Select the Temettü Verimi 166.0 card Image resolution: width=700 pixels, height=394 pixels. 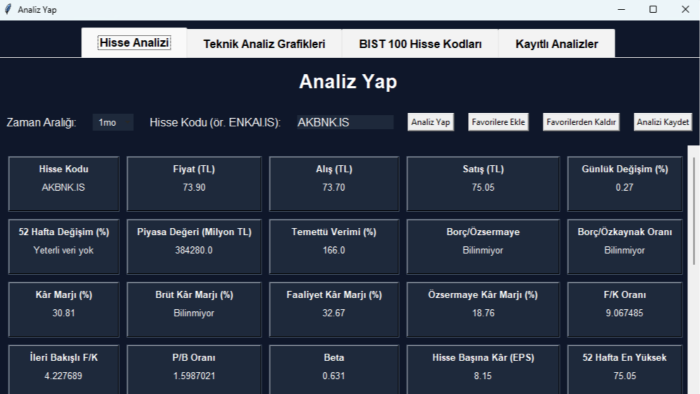pos(334,246)
